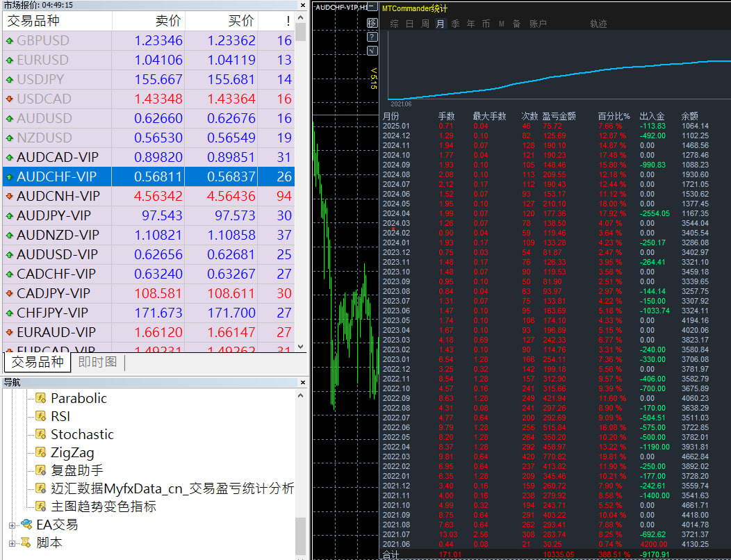731x560 pixels.
Task: Click the 买价 column header
Action: [x=222, y=21]
